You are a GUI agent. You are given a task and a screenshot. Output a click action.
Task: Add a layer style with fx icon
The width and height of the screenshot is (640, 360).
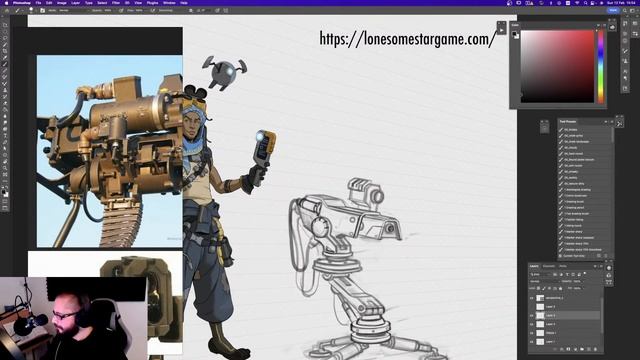[x=562, y=349]
